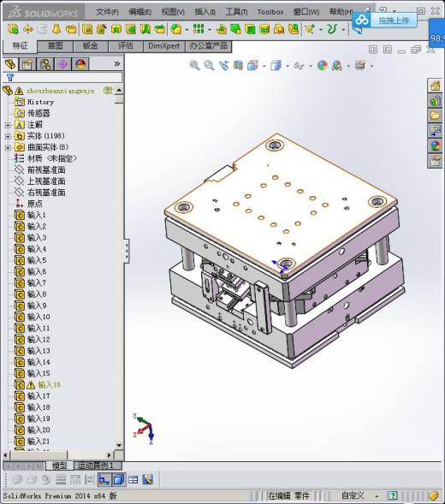Switch to the 办公室产品 tab
This screenshot has width=445, height=504.
(x=208, y=46)
